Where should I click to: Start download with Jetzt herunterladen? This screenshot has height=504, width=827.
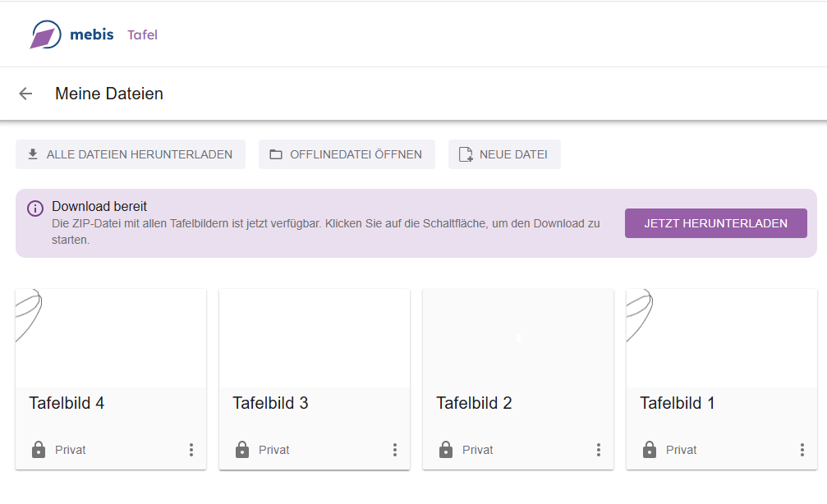(715, 223)
